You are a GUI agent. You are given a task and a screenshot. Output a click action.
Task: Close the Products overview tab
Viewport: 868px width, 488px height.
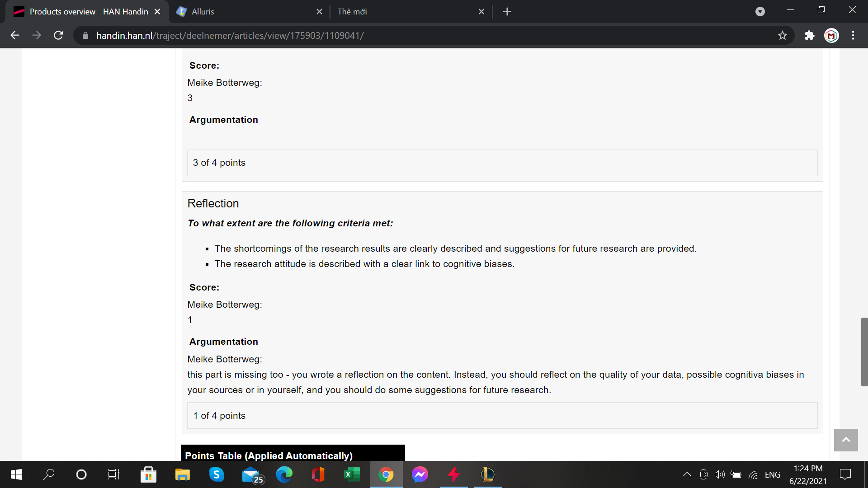coord(157,12)
